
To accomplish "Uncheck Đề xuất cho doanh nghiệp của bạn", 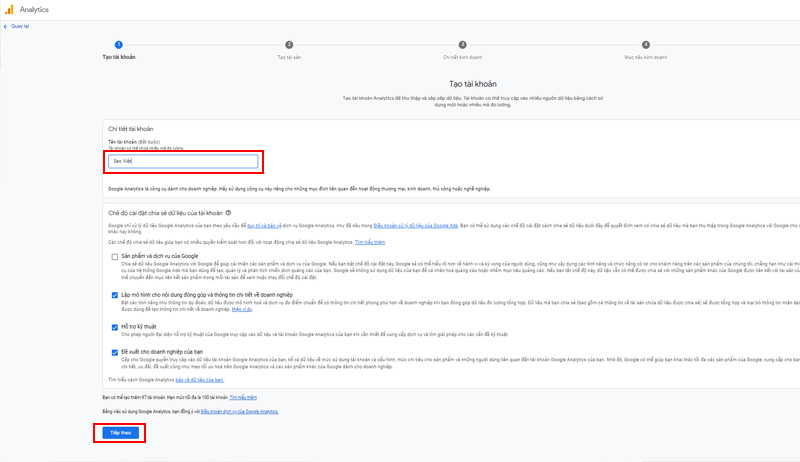I will 115,353.
